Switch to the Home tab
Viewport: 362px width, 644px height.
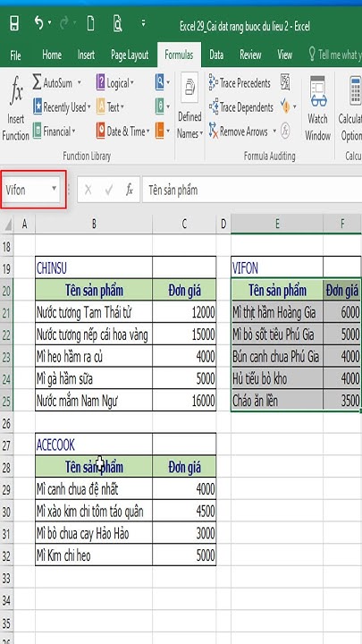pos(52,55)
